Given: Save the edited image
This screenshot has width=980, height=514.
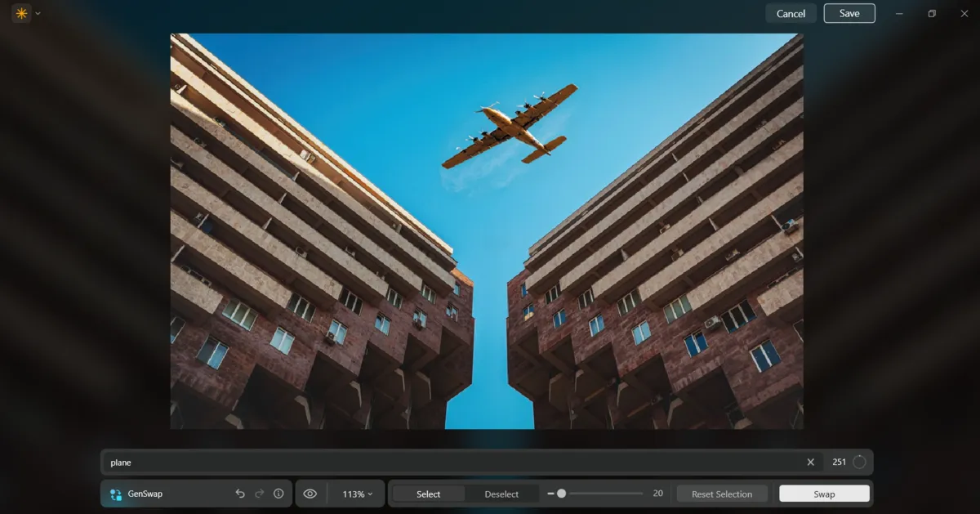Looking at the screenshot, I should [849, 13].
